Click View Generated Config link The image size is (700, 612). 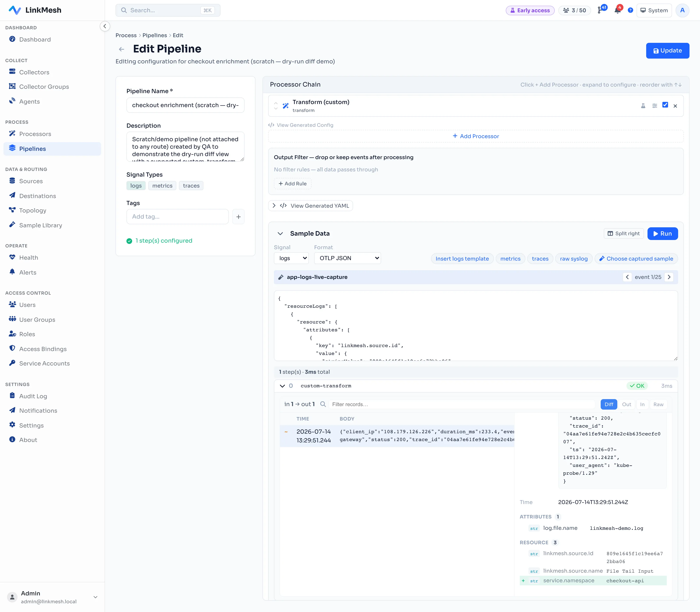301,125
